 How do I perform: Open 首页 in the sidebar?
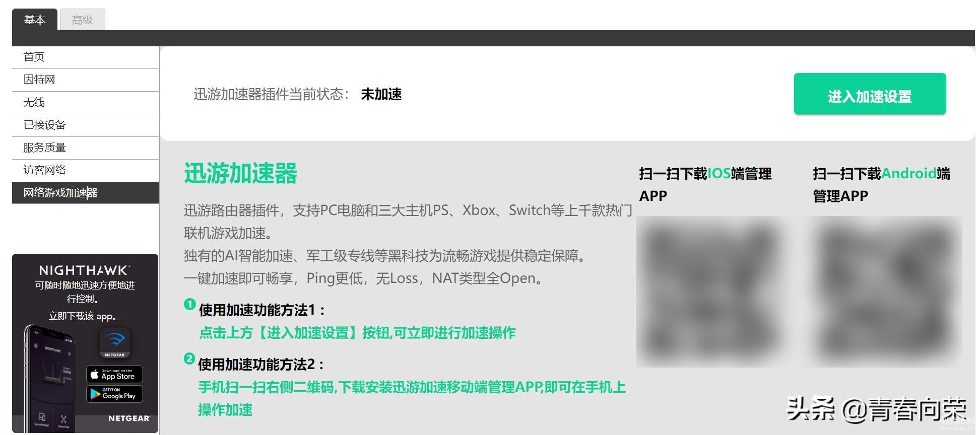tap(85, 57)
